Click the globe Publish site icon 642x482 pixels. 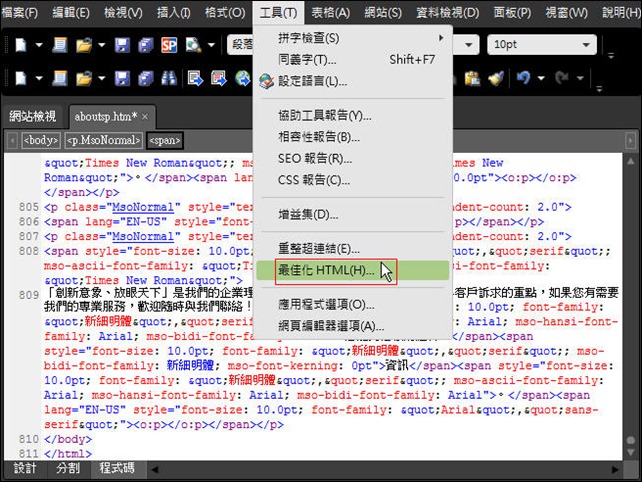point(242,78)
